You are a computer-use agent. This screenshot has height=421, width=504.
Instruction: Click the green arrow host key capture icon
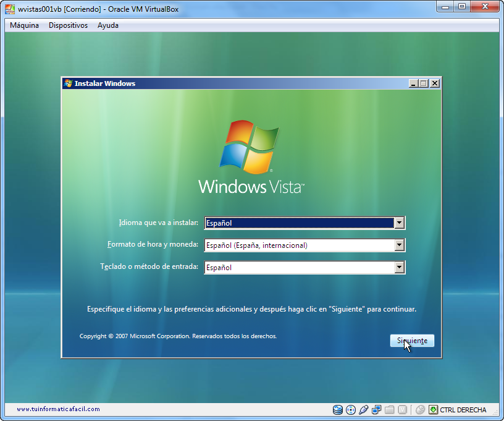tap(433, 410)
